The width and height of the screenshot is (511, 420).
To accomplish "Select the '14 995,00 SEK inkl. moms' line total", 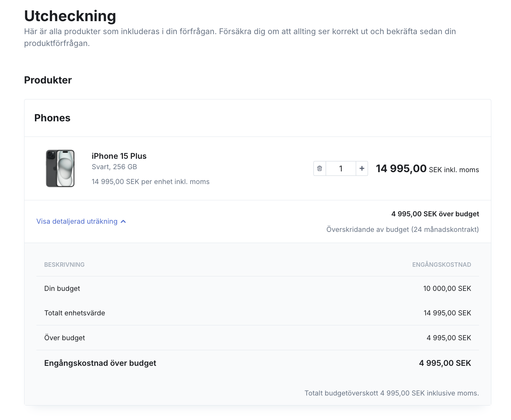I will pos(427,169).
